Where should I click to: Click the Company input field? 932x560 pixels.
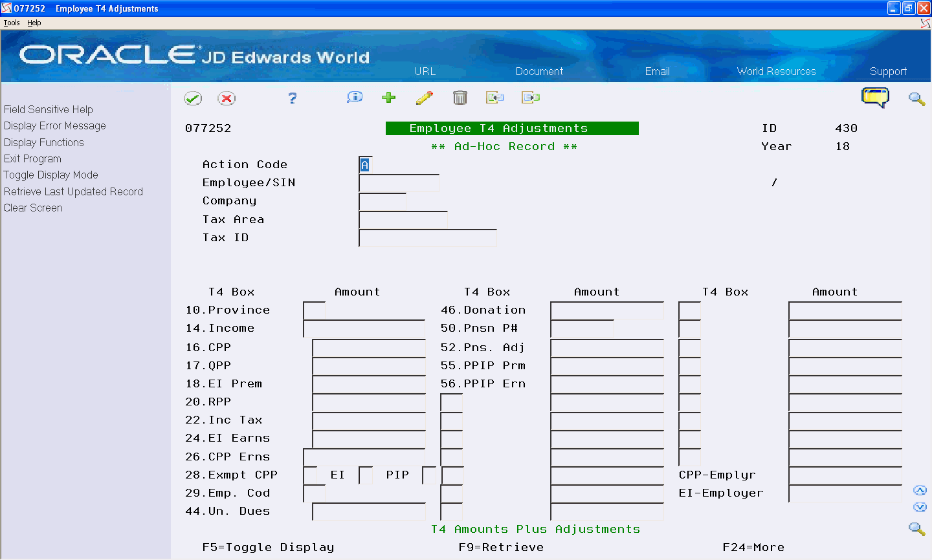pyautogui.click(x=383, y=201)
